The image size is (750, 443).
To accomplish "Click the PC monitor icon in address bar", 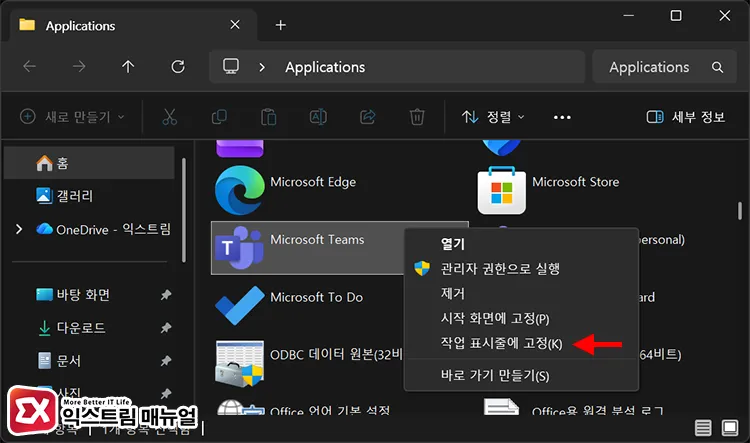I will (x=231, y=66).
